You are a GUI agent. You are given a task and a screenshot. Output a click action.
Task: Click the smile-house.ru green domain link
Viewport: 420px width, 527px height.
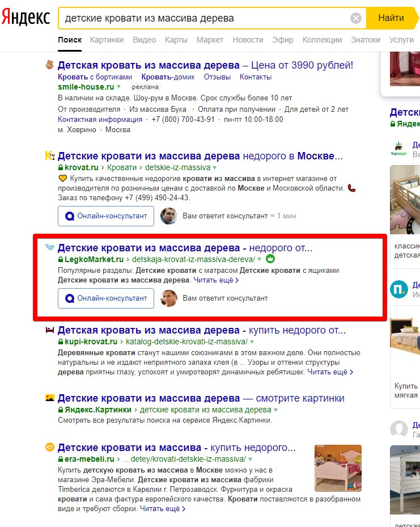86,87
